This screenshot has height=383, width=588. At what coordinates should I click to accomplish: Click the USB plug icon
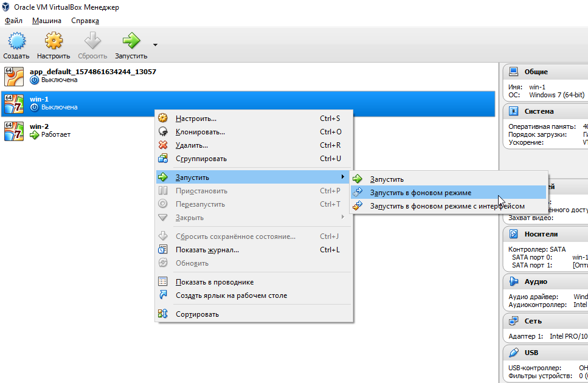(x=513, y=353)
